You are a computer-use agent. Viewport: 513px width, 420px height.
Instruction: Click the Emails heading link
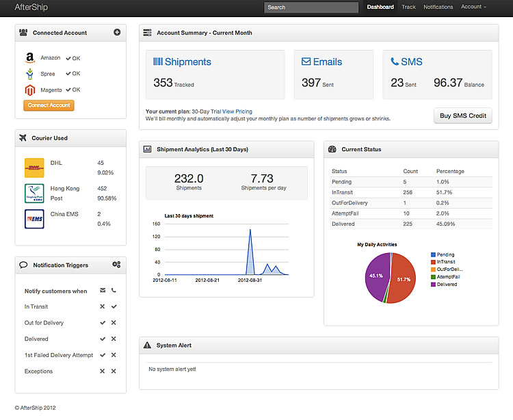[328, 62]
